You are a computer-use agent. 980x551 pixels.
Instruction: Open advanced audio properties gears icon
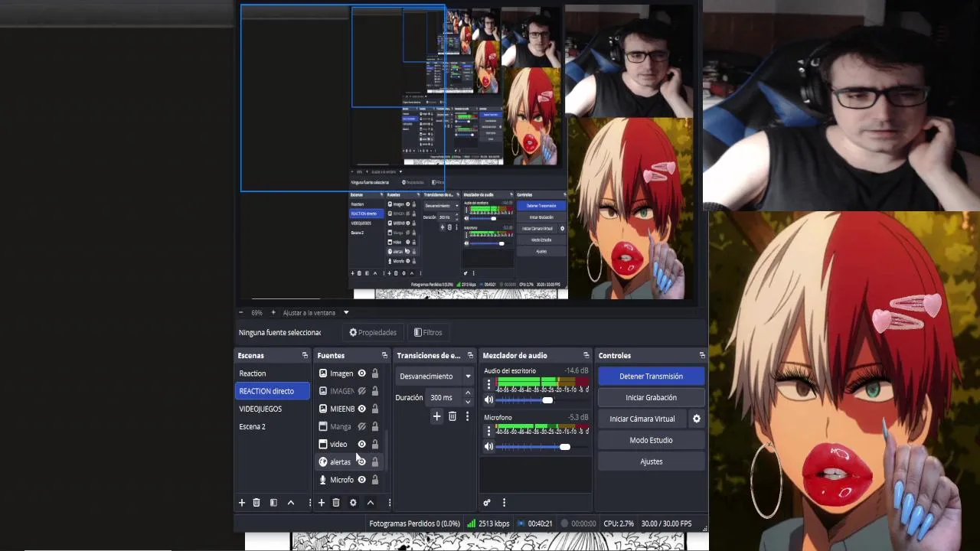click(487, 503)
